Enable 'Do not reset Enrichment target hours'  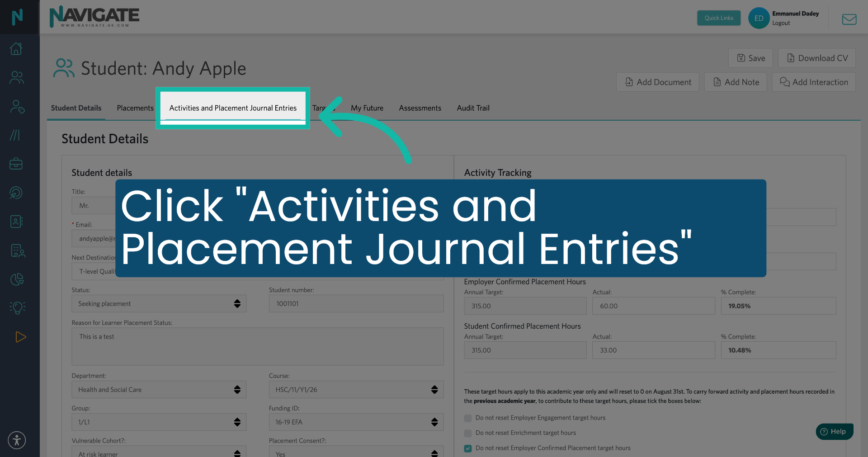pos(467,433)
